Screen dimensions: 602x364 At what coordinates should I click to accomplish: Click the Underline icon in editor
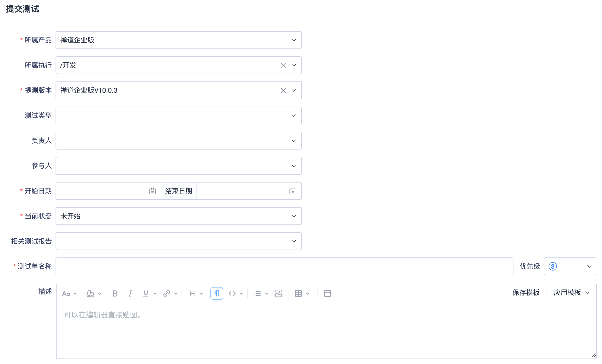click(x=146, y=294)
